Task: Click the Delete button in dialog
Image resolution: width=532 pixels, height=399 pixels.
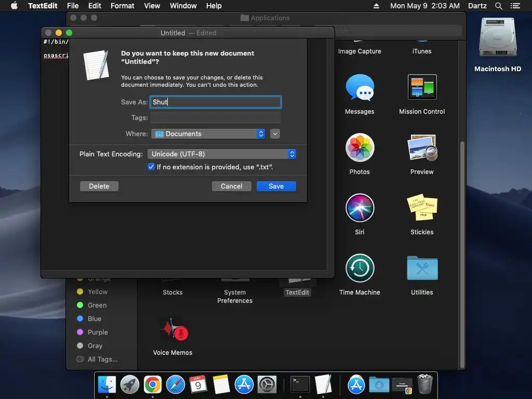Action: click(99, 187)
